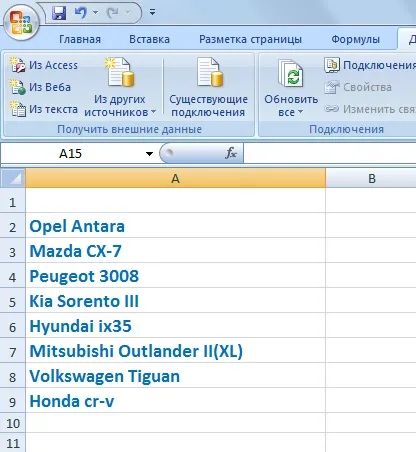Click inside the formula bar

(x=330, y=153)
